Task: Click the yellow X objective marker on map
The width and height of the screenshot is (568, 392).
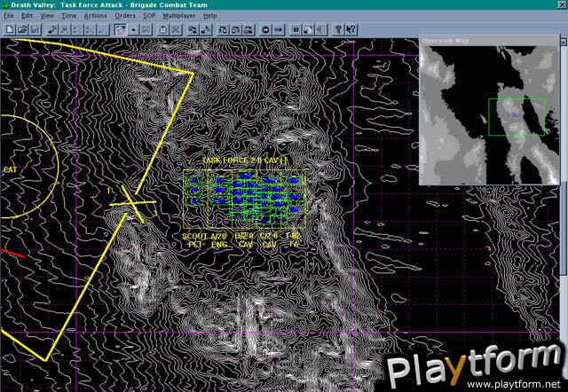Action: pos(133,205)
